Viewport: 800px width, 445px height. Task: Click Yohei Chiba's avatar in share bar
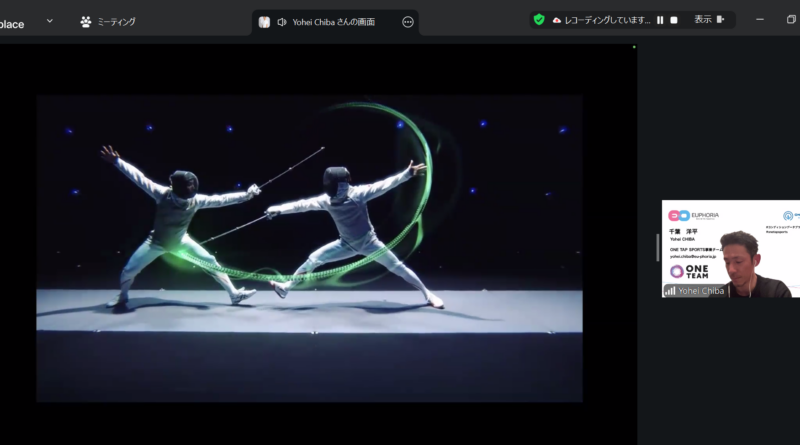(264, 21)
